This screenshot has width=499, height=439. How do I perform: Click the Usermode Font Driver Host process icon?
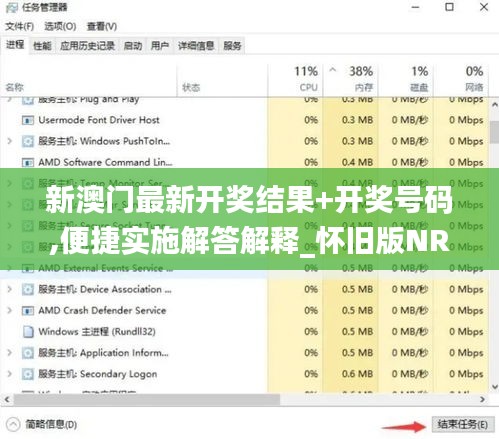28,120
